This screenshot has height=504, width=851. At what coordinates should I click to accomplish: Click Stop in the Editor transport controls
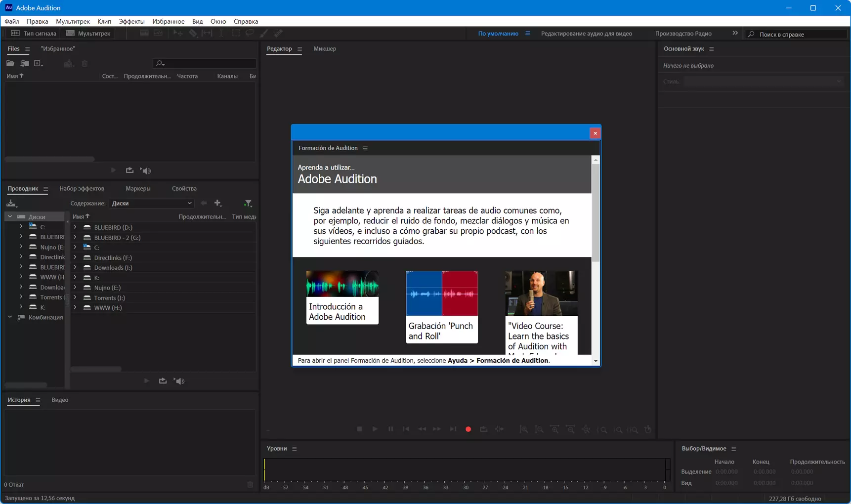coord(359,429)
